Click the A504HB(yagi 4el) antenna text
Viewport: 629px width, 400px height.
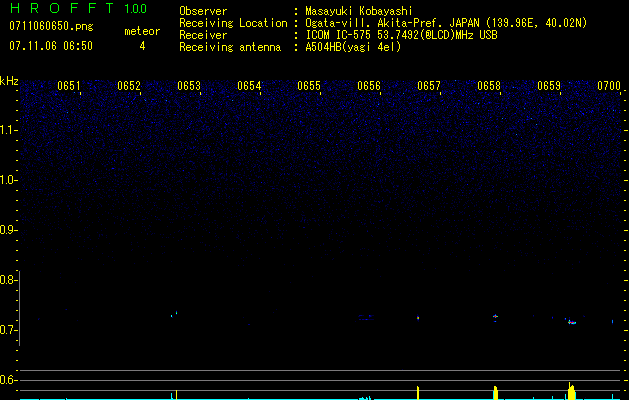[353, 47]
